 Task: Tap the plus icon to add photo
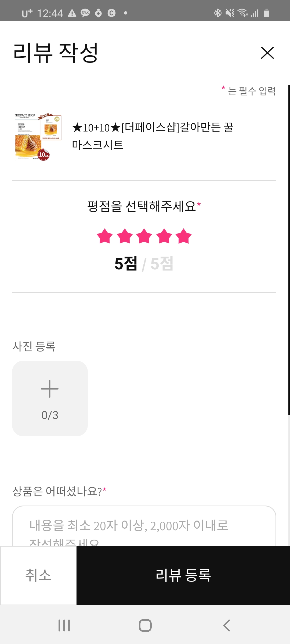[x=50, y=389]
